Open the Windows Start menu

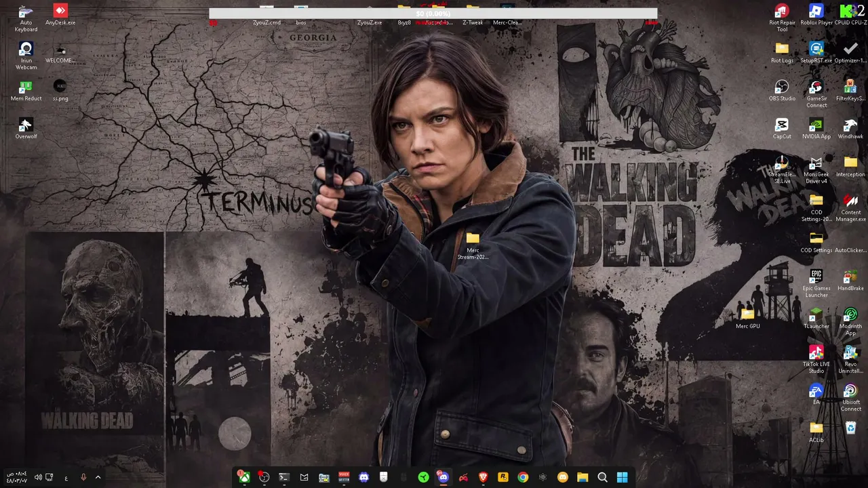tap(622, 477)
